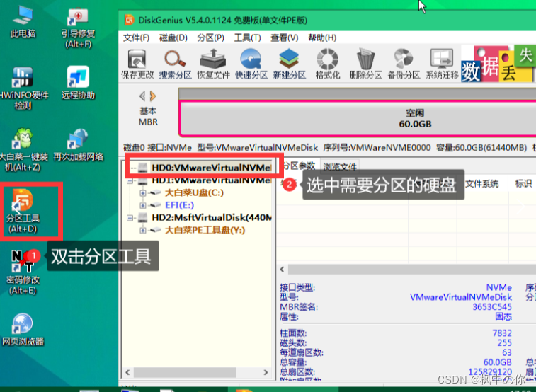Click the 文件系统 column header

pyautogui.click(x=482, y=184)
